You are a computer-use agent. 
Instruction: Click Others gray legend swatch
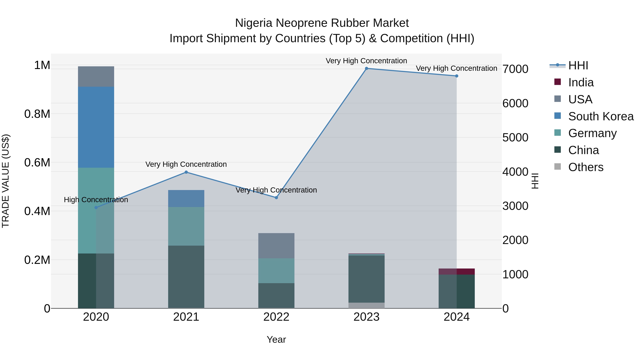coord(557,166)
